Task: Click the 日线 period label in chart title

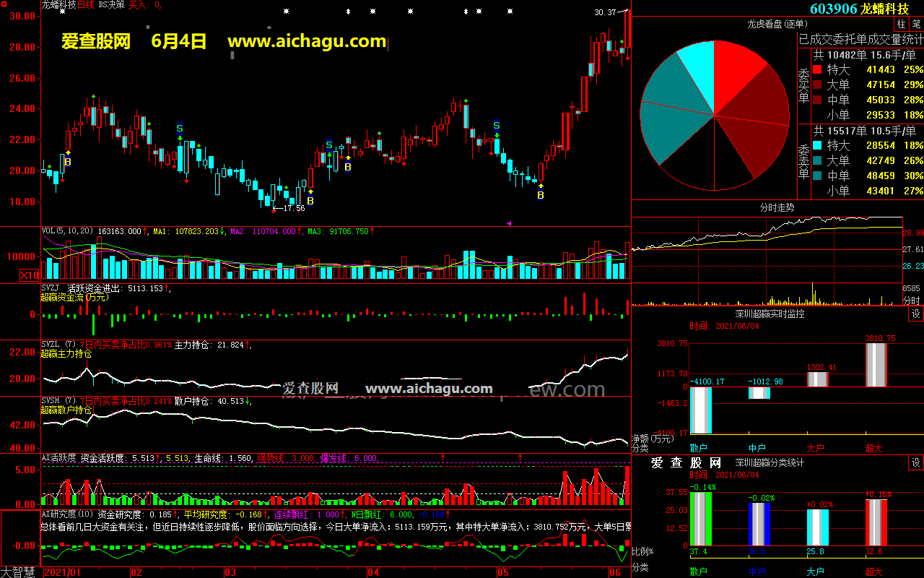Action: pos(87,4)
